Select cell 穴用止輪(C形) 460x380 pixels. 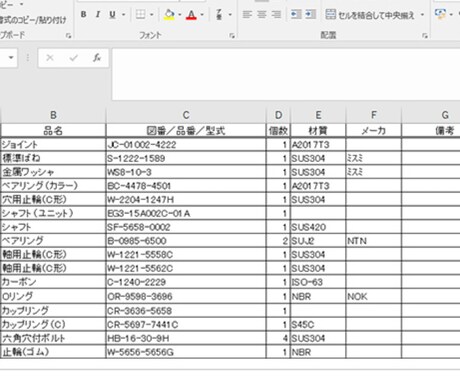tap(53, 200)
